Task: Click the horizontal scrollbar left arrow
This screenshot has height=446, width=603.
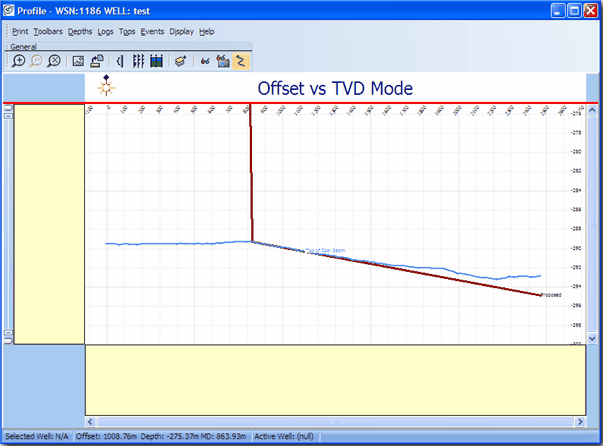Action: (91, 421)
